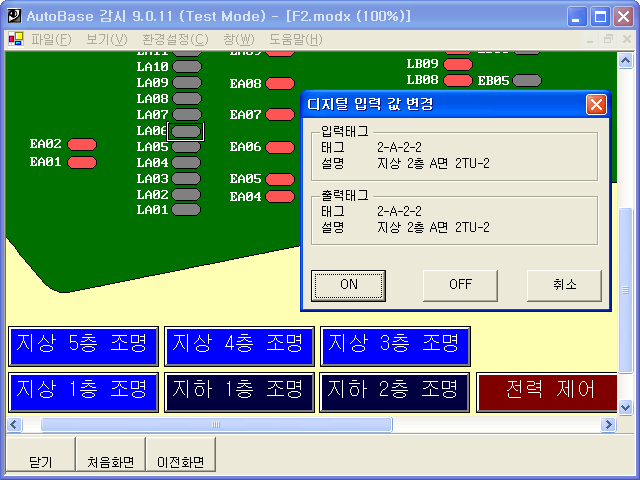Click the EB05 gray indicator
The width and height of the screenshot is (640, 480).
(527, 80)
